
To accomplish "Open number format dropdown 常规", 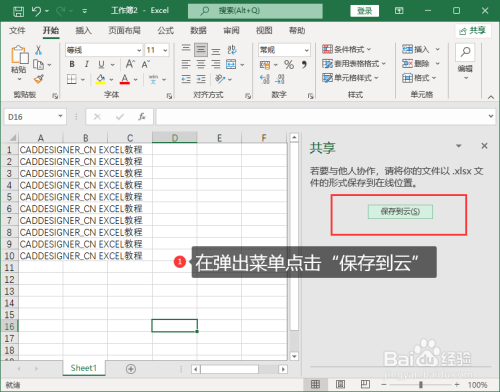I will point(306,50).
